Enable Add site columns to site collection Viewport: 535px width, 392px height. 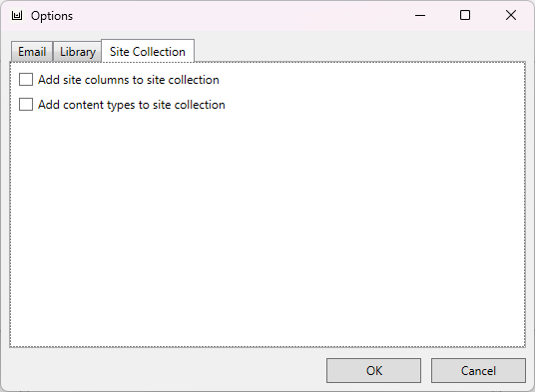119,80
